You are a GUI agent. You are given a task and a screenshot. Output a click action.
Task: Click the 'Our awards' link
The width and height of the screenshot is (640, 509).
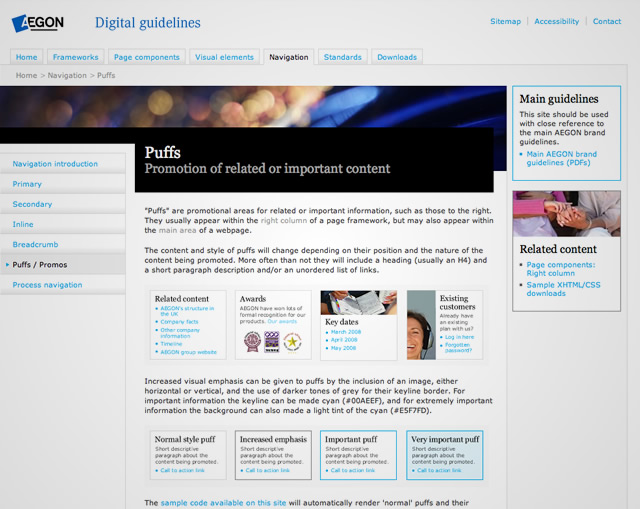point(282,321)
